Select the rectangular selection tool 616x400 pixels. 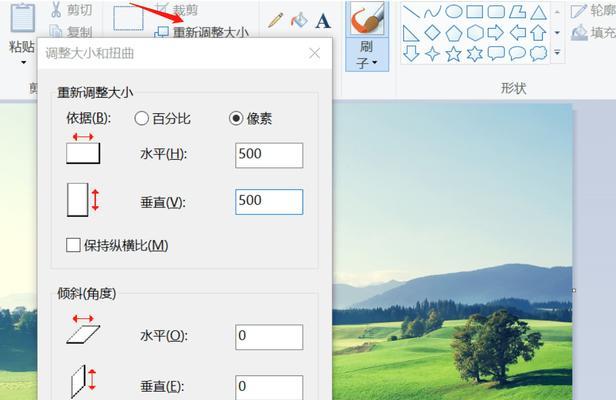pyautogui.click(x=128, y=18)
